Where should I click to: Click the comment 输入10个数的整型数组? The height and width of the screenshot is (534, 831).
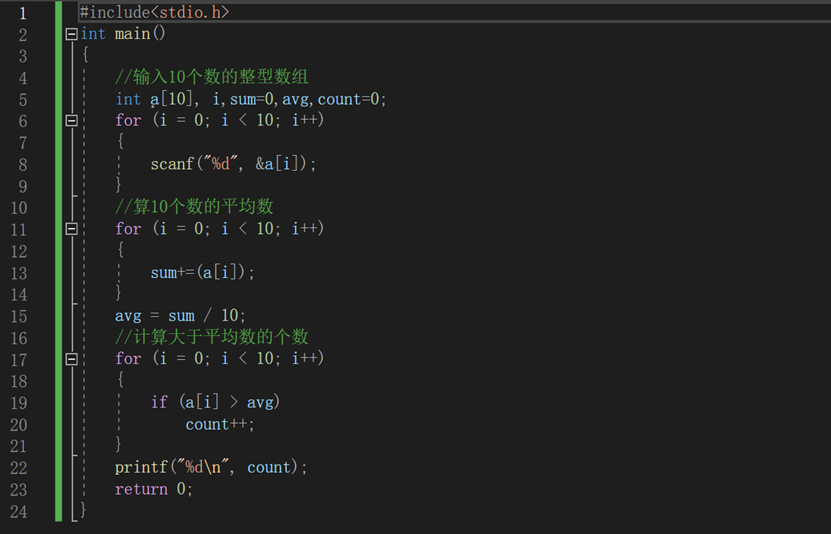[x=212, y=78]
